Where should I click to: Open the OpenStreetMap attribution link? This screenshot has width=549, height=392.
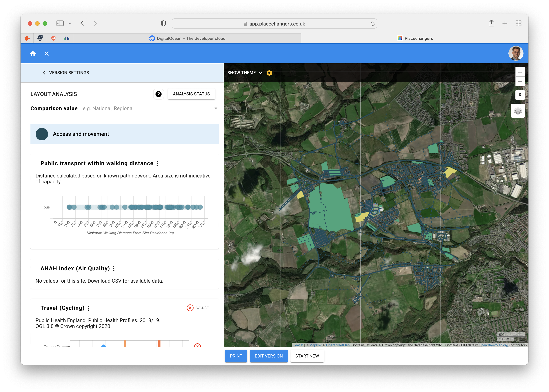[338, 345]
